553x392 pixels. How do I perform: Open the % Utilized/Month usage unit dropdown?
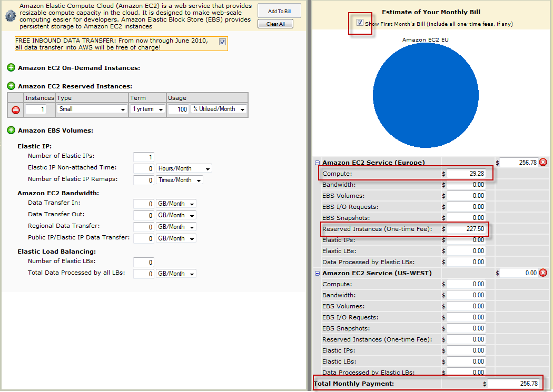(219, 109)
